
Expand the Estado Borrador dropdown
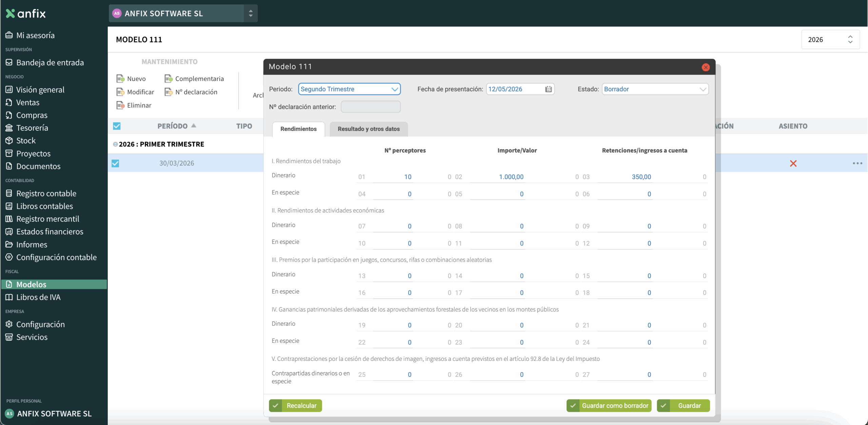655,89
